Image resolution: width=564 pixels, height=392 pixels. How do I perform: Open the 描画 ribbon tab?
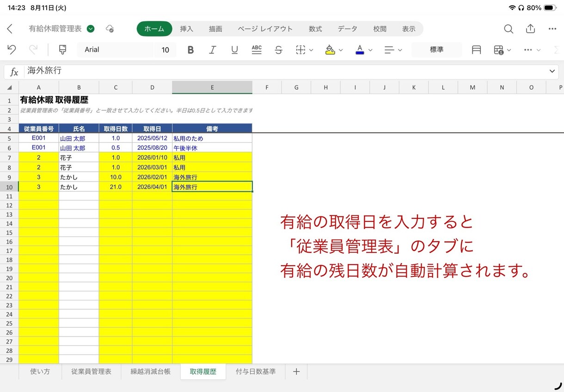pos(215,29)
